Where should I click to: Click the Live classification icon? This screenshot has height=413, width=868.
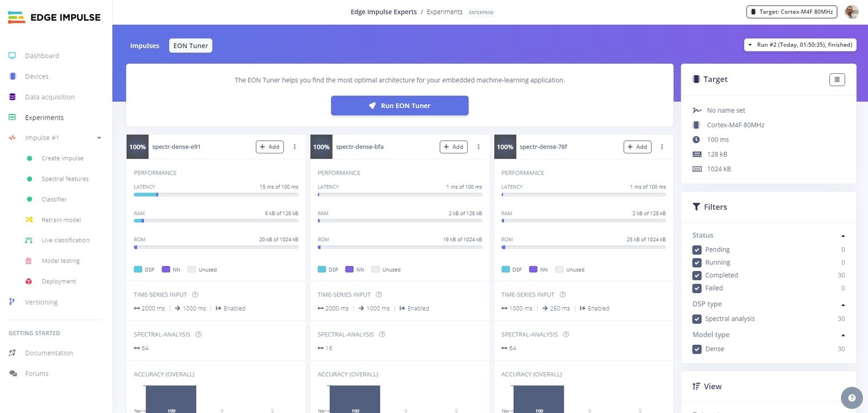point(29,240)
